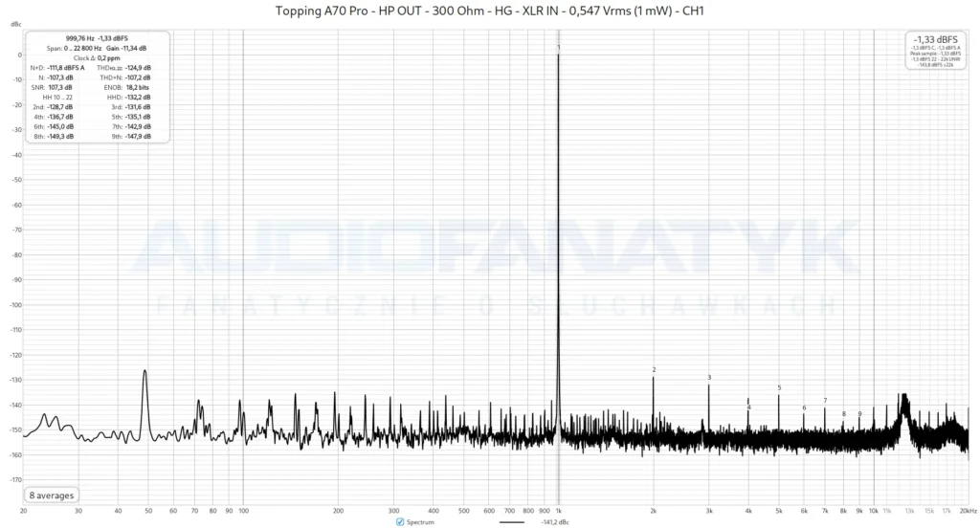Image resolution: width=980 pixels, height=528 pixels.
Task: Click the dBc vertical axis unit label
Action: (x=15, y=24)
